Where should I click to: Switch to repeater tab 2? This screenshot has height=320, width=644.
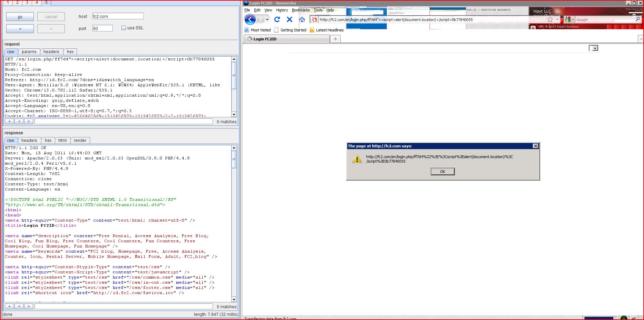tap(17, 2)
